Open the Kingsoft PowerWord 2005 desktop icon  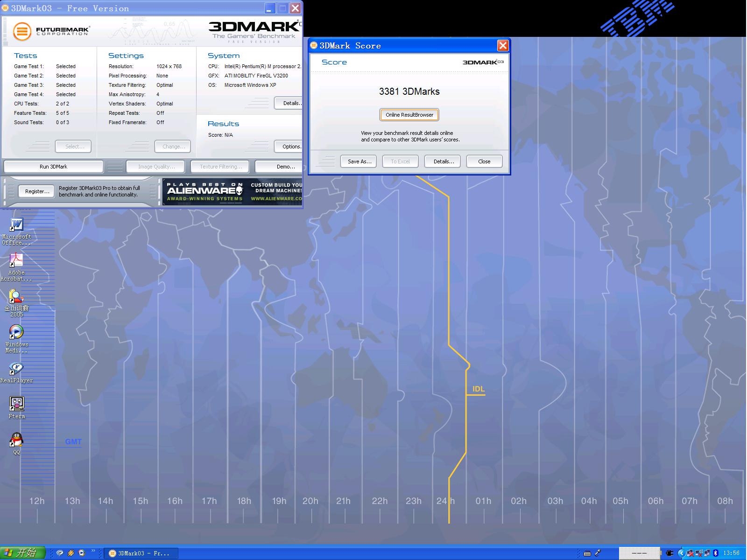[x=16, y=297]
